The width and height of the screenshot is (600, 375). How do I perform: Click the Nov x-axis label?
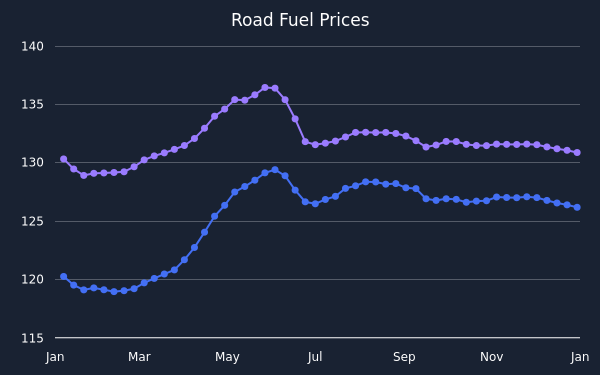pos(492,357)
